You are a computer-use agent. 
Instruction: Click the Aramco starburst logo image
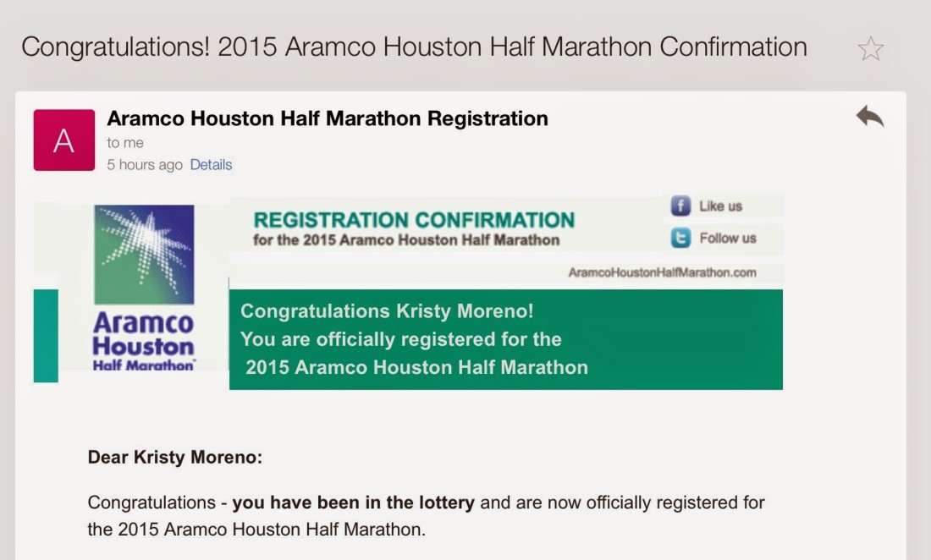tap(144, 255)
